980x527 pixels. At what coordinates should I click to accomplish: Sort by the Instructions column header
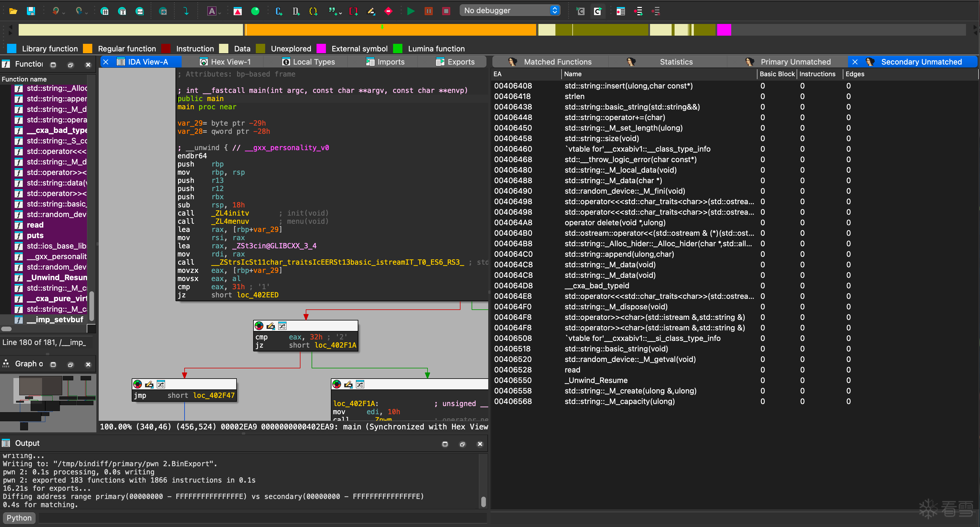[817, 74]
